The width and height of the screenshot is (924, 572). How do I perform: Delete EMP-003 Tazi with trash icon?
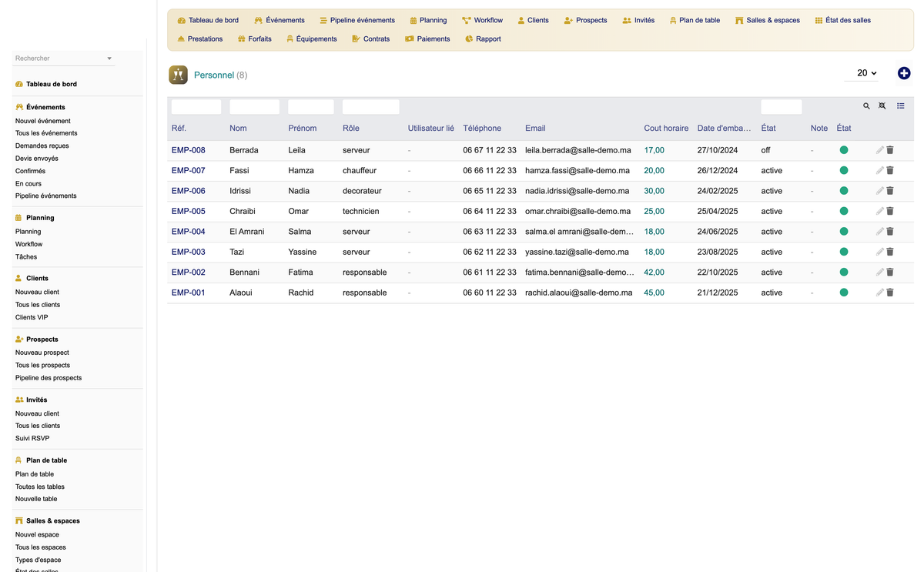click(890, 252)
